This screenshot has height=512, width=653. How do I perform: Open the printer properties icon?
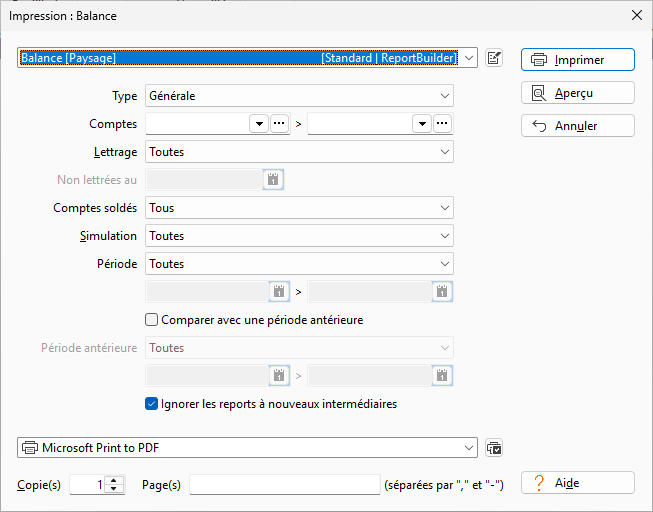(x=494, y=448)
